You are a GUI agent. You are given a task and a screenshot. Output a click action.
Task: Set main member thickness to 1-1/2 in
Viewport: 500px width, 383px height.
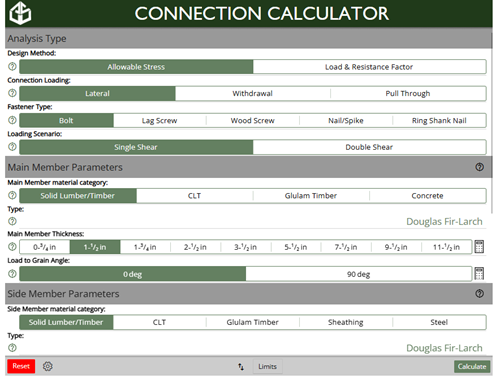click(x=95, y=247)
